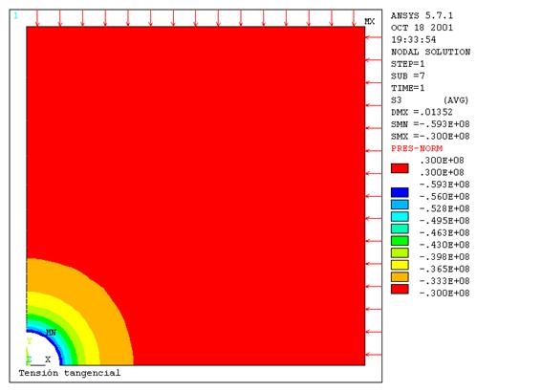Click the coordinate triad X axis label
This screenshot has width=542, height=392.
[x=48, y=359]
